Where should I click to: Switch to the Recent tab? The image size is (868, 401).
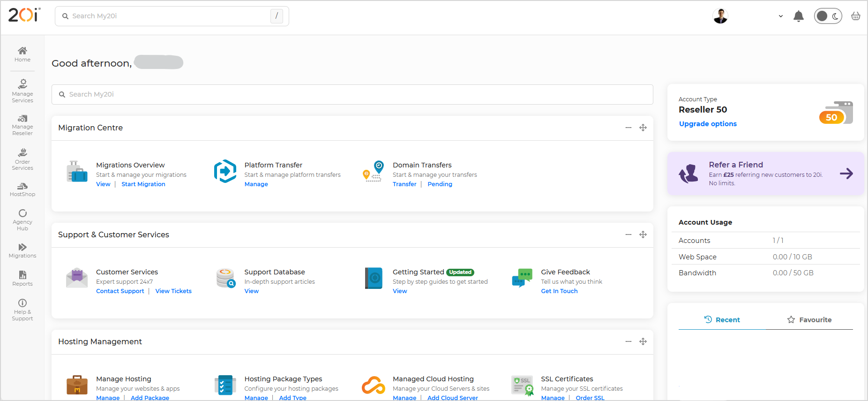pyautogui.click(x=722, y=320)
